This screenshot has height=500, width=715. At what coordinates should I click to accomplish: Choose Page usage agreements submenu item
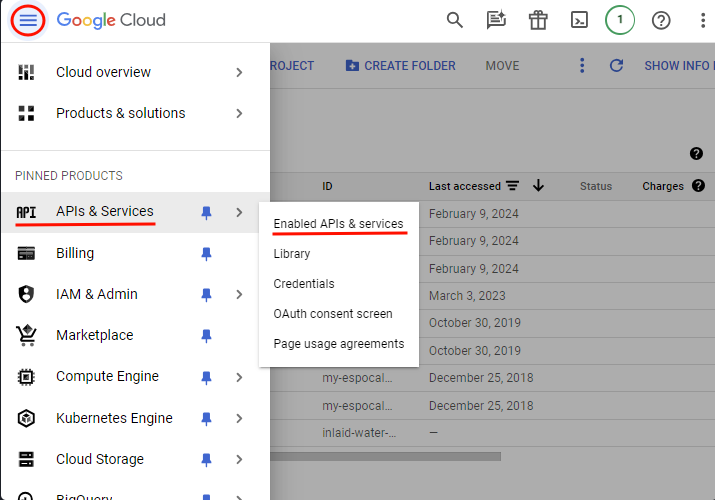pyautogui.click(x=339, y=344)
